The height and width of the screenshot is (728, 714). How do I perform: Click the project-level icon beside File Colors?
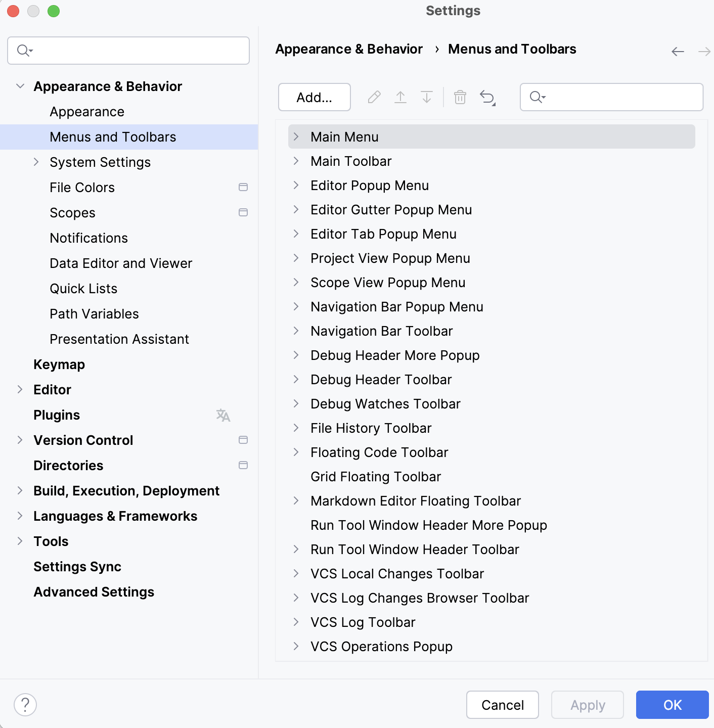(243, 187)
